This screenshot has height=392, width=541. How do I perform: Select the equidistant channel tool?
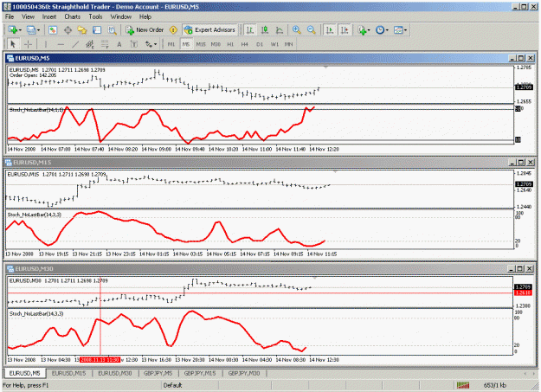coord(90,44)
